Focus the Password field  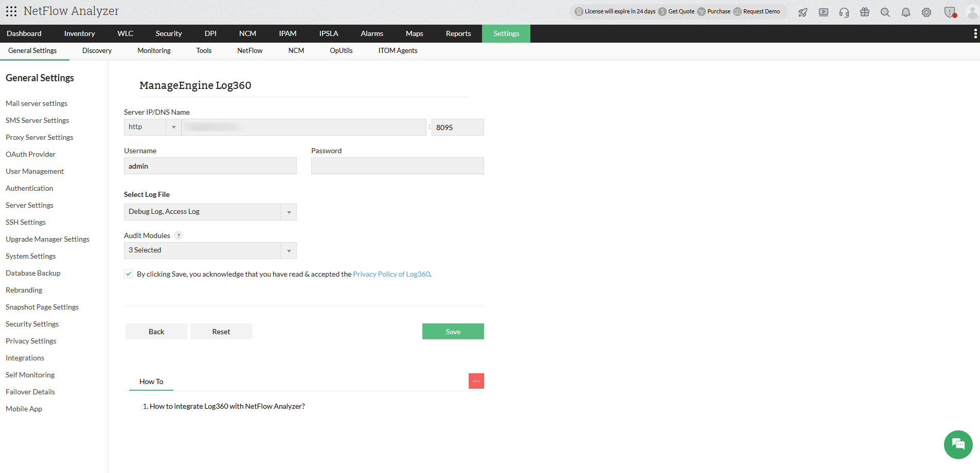(x=398, y=166)
